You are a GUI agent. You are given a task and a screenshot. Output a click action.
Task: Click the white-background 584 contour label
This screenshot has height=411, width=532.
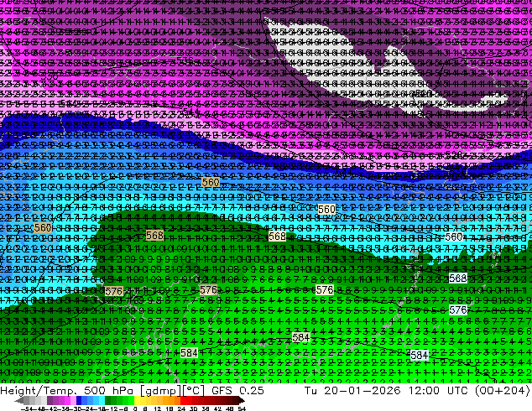[x=419, y=356]
